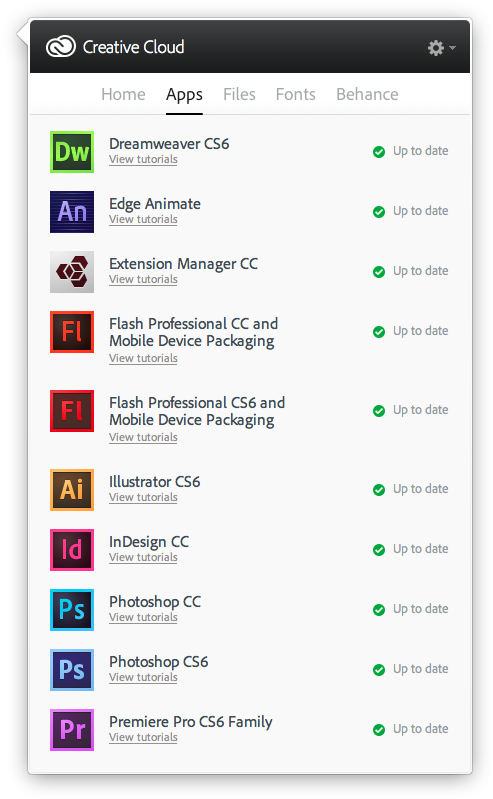Click the green checkmark beside Edge Animate
Viewport: 493px width, 799px height.
tap(379, 211)
